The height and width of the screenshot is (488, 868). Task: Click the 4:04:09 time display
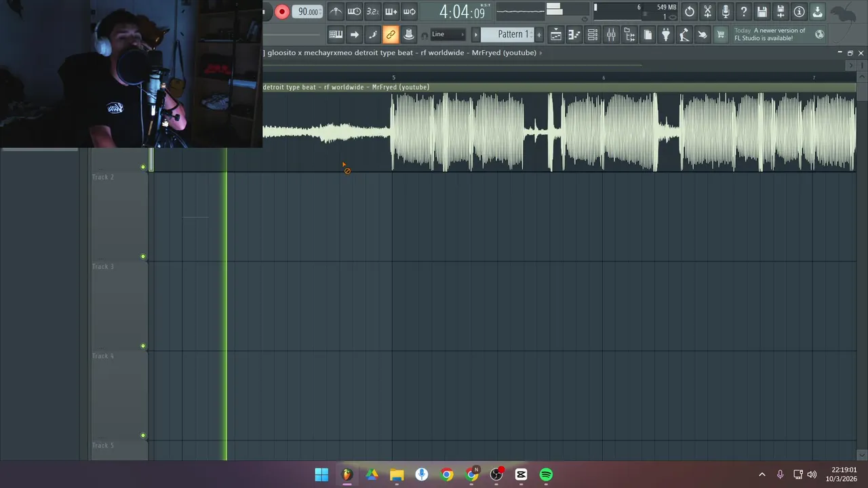[x=462, y=12]
